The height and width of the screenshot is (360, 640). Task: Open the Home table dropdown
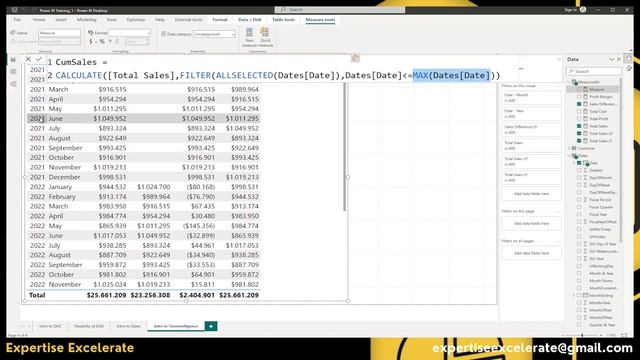(59, 42)
